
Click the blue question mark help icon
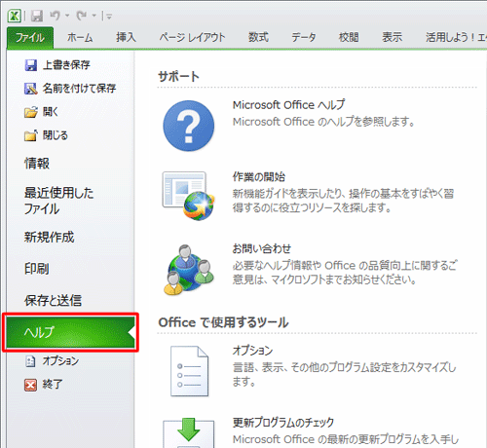click(x=188, y=126)
